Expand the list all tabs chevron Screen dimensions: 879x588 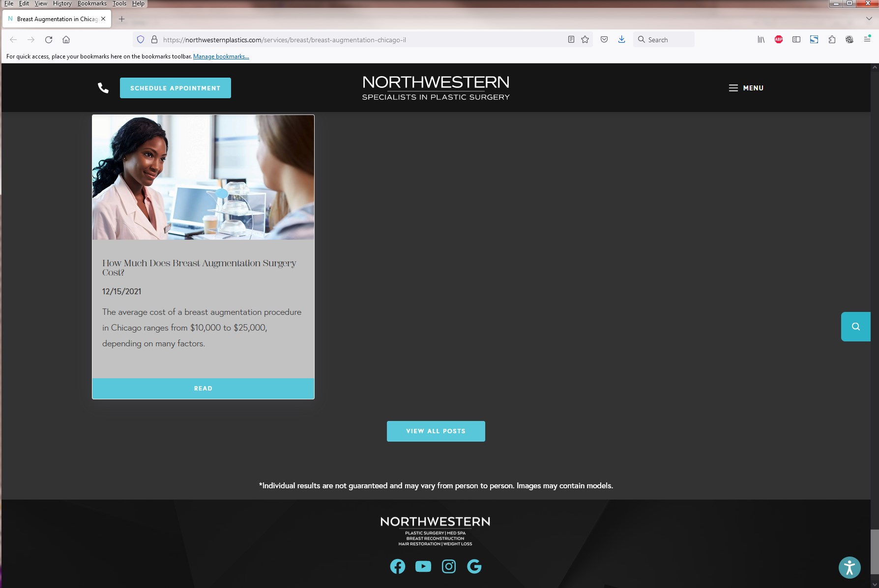[x=869, y=19]
